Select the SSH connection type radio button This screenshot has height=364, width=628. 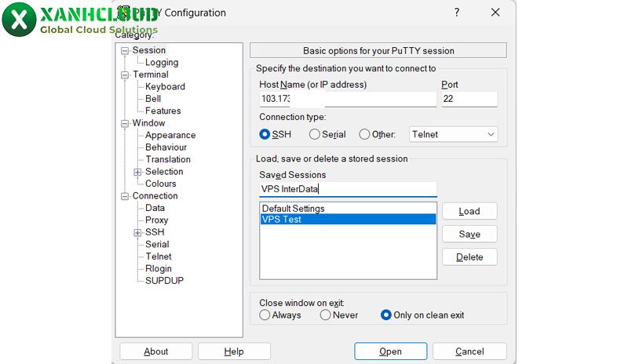click(265, 134)
